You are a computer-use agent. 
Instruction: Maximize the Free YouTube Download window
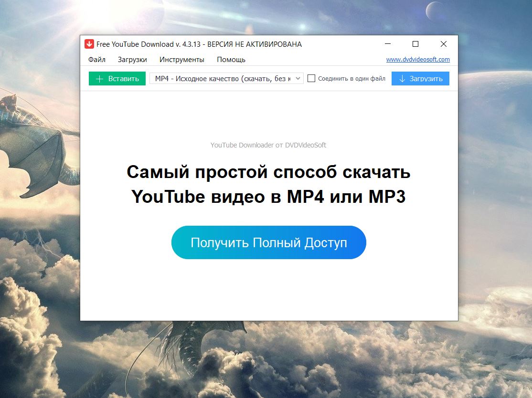point(415,44)
